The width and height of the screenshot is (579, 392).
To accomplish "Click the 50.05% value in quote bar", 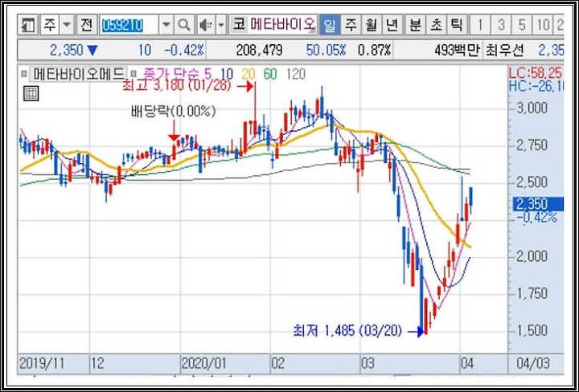I will click(x=326, y=51).
